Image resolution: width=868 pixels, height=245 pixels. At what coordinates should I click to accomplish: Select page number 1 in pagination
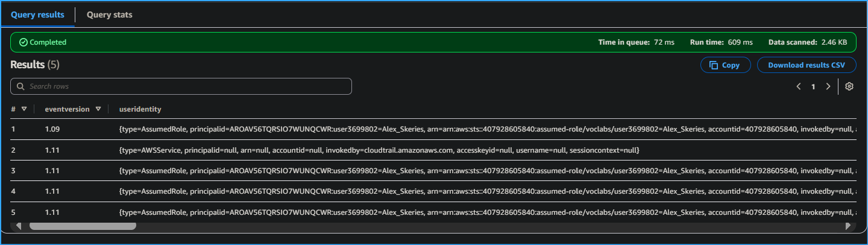813,86
